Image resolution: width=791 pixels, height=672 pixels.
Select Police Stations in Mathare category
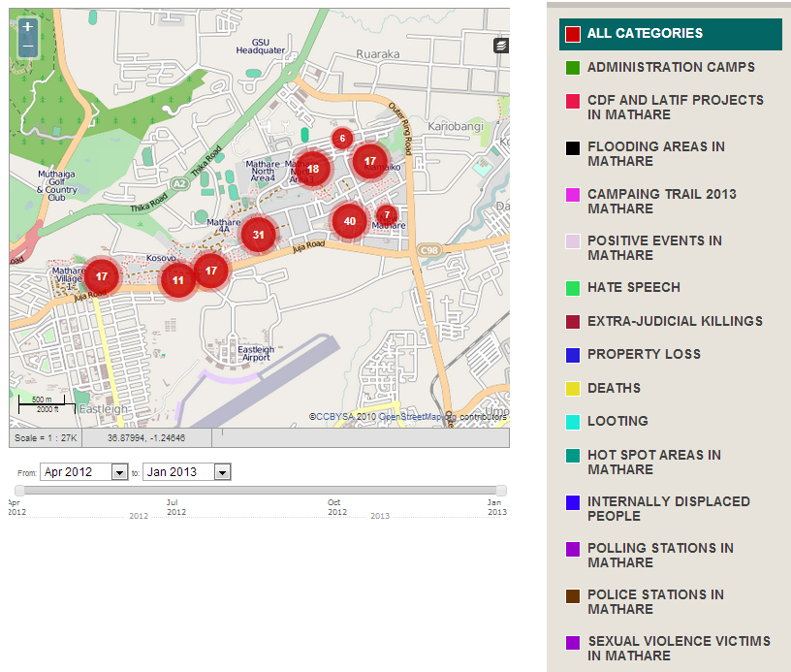coord(655,602)
